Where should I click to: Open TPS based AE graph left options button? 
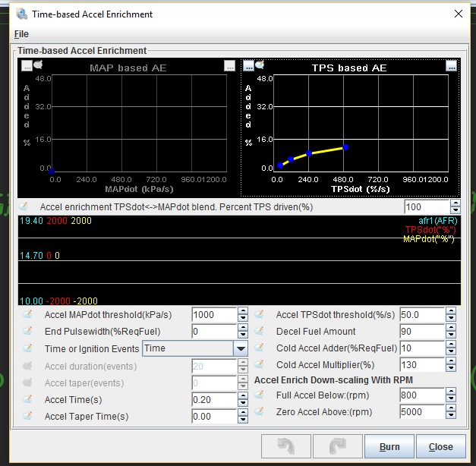pyautogui.click(x=248, y=65)
